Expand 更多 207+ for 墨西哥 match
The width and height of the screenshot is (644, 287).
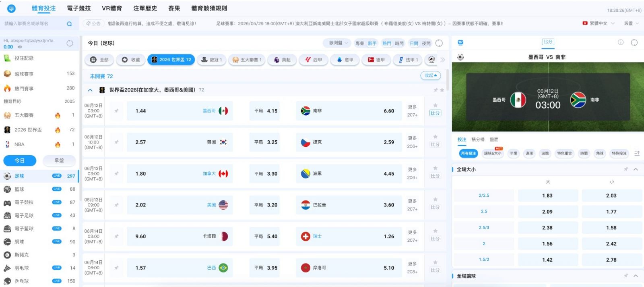[412, 111]
